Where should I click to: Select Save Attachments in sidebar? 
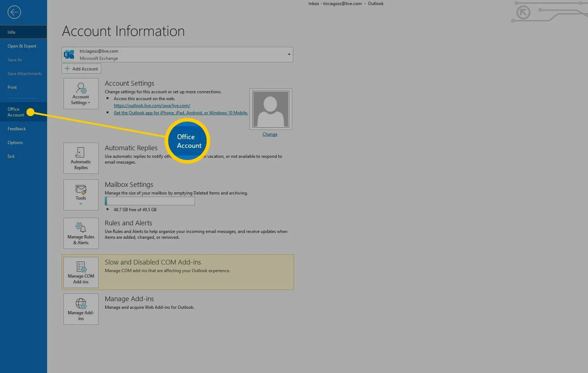click(x=24, y=74)
